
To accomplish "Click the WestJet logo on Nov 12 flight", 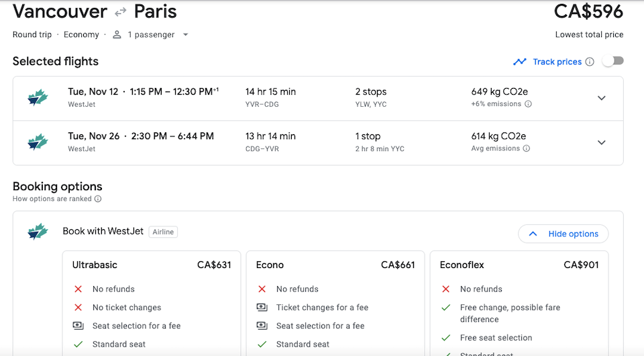I will [38, 98].
